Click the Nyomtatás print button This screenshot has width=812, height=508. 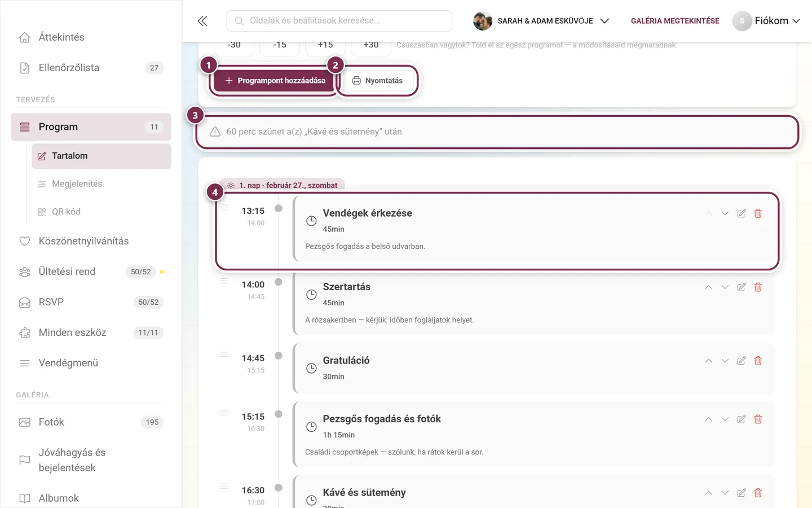point(378,81)
